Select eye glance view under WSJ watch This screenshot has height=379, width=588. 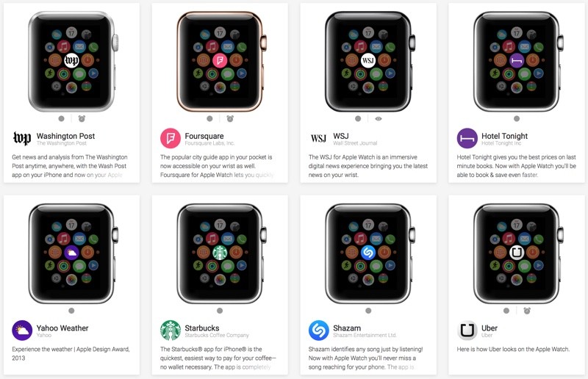coord(379,119)
